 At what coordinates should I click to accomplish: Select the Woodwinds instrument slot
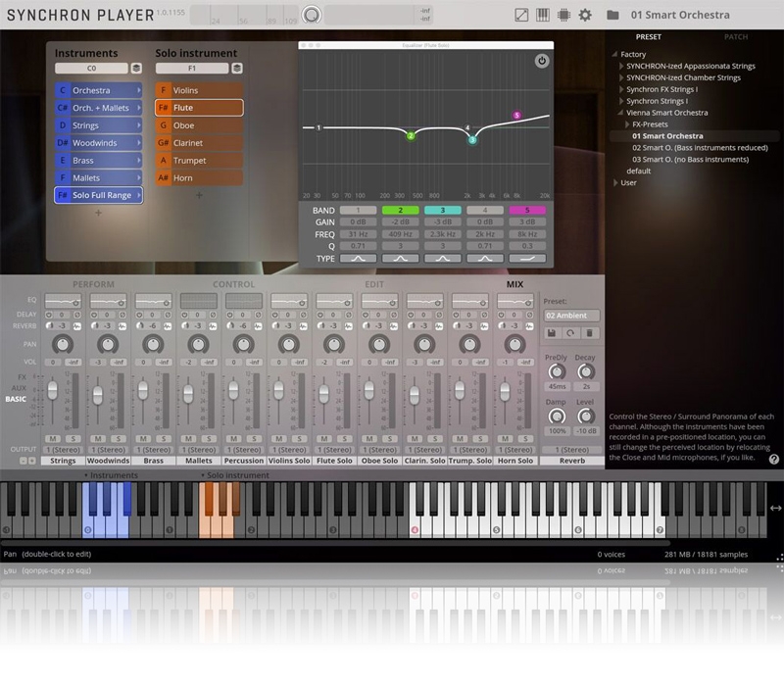99,143
